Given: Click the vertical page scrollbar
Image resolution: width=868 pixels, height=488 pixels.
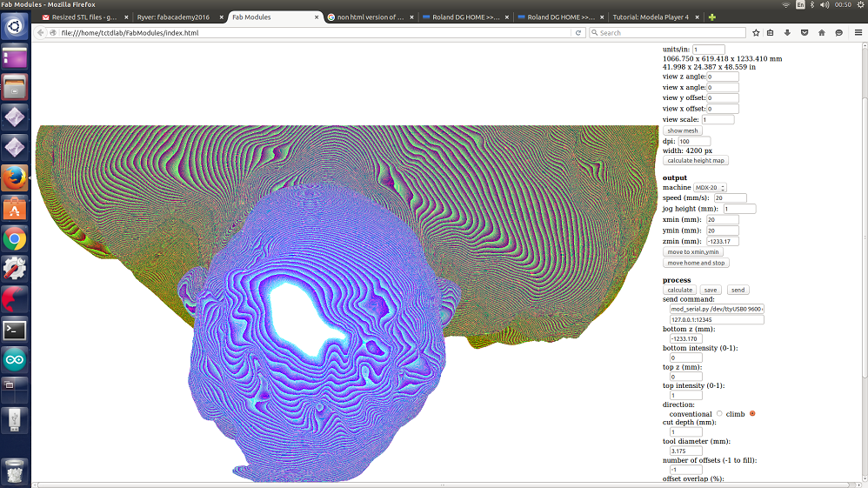Looking at the screenshot, I should 865,238.
